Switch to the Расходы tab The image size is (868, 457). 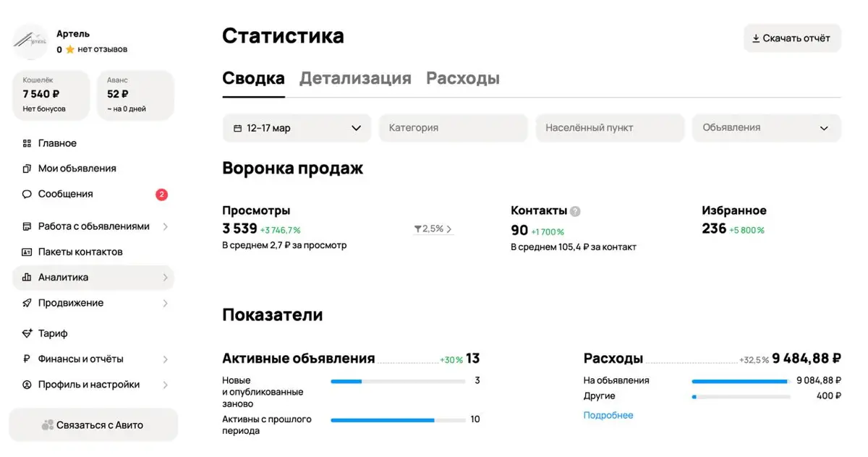[463, 78]
